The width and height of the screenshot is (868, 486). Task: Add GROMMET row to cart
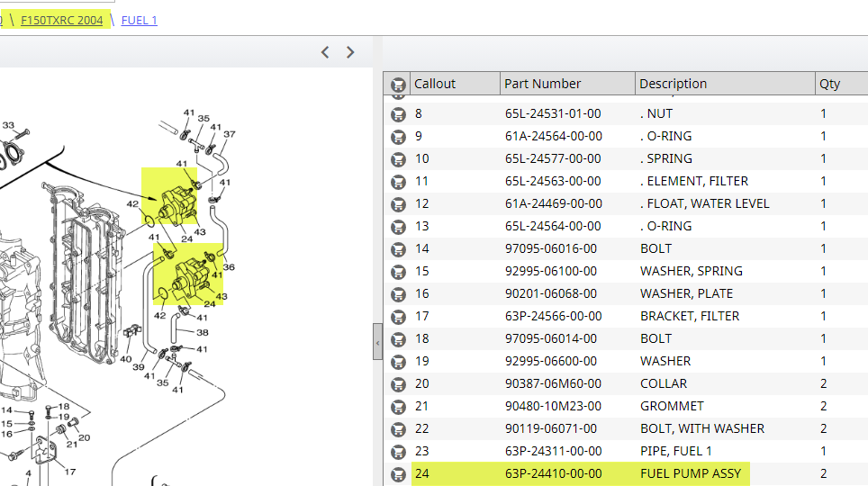tap(398, 407)
